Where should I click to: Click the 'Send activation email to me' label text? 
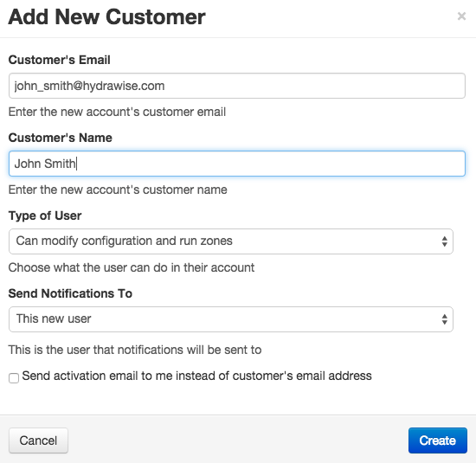196,376
